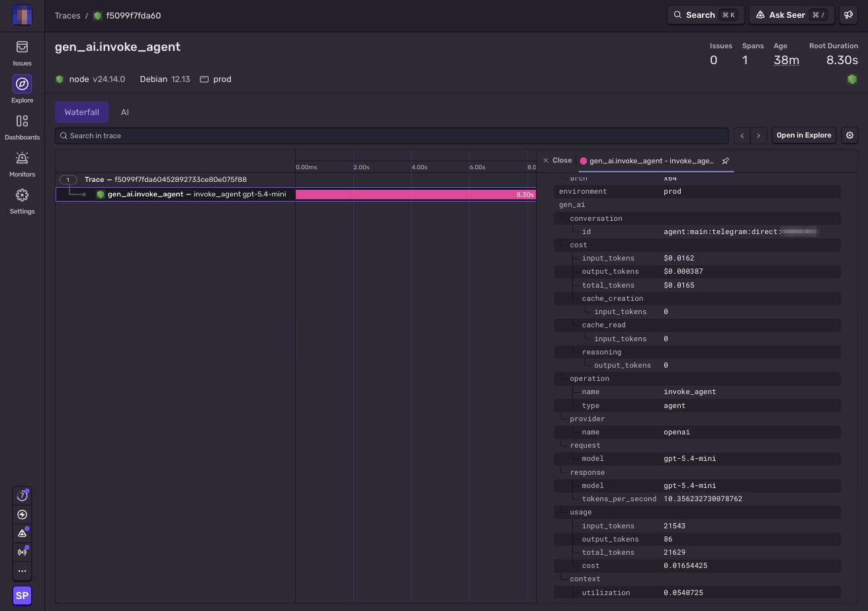Image resolution: width=868 pixels, height=611 pixels.
Task: Open Ask Seer assistant button
Action: [792, 15]
